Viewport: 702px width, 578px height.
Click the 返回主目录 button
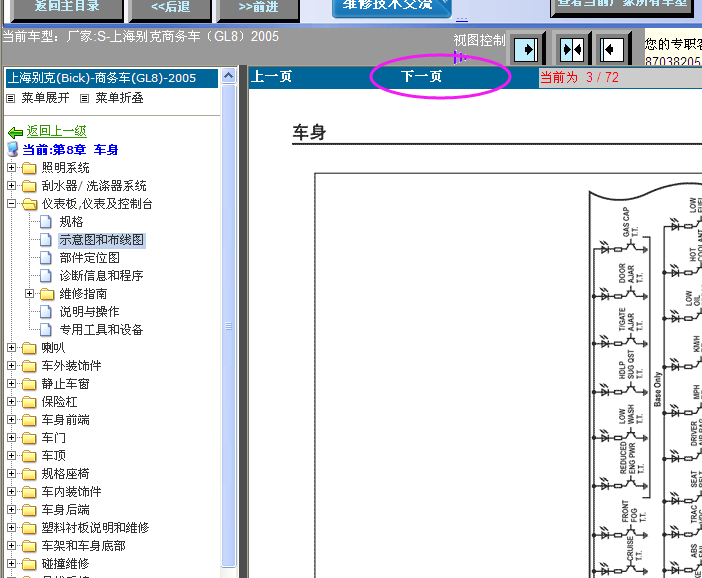tap(67, 9)
